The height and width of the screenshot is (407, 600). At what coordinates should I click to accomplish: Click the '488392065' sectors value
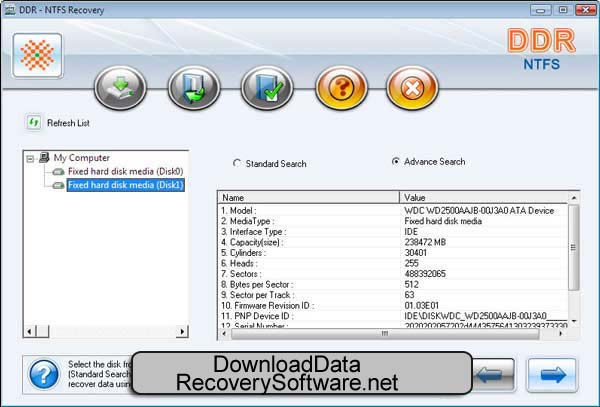(425, 274)
